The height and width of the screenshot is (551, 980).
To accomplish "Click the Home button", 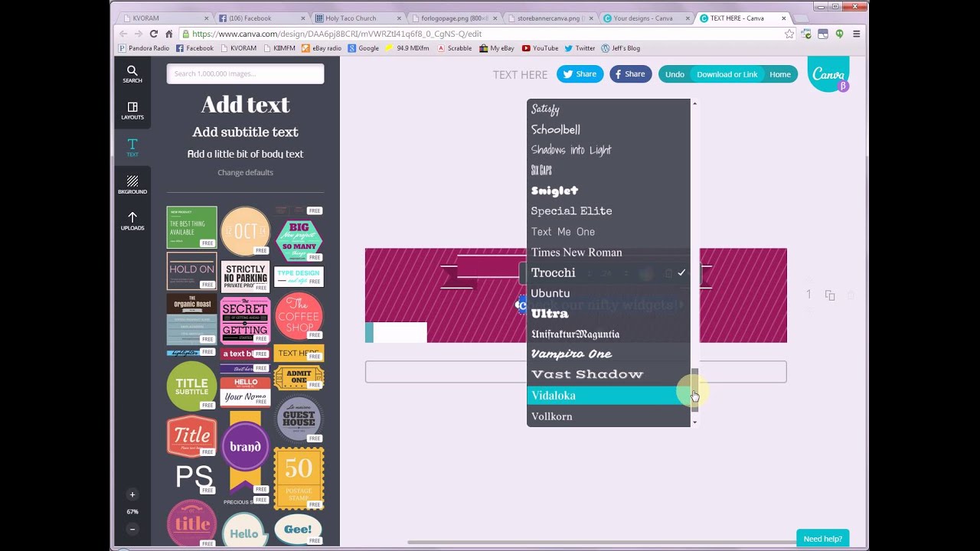I will 780,74.
